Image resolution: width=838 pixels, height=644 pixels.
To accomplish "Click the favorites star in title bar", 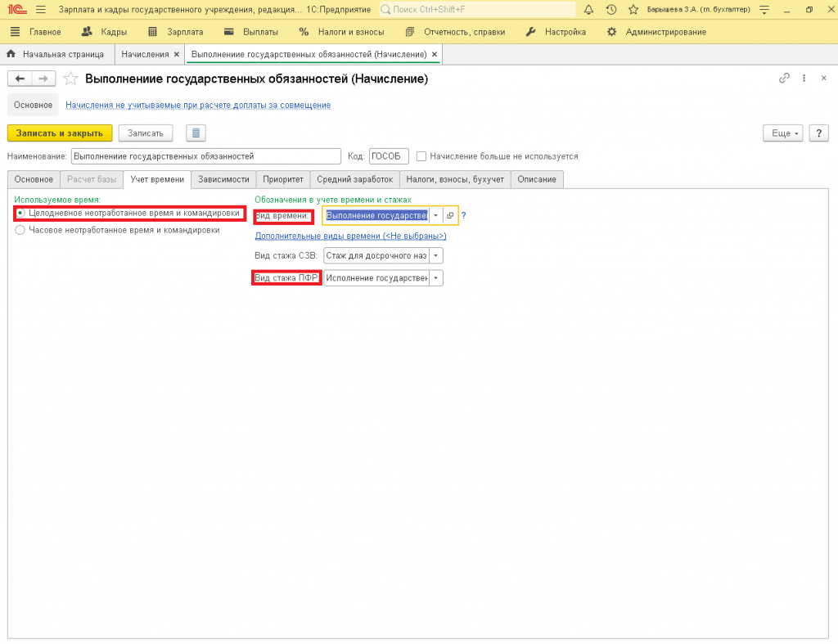I will [x=633, y=10].
